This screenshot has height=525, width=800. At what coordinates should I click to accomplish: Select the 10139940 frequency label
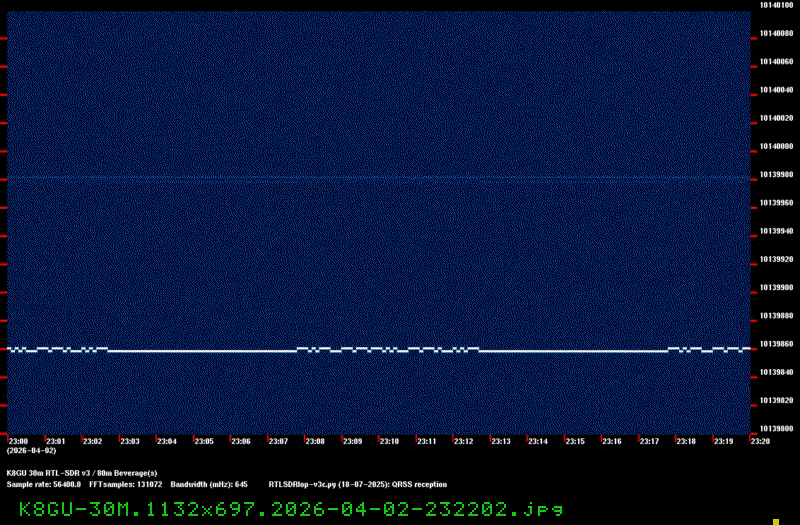777,231
